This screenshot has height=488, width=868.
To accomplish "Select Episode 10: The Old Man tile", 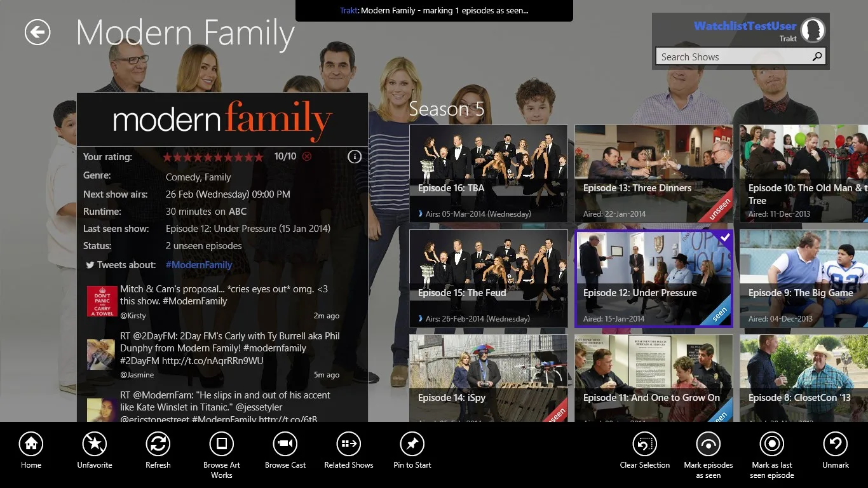I will coord(804,173).
